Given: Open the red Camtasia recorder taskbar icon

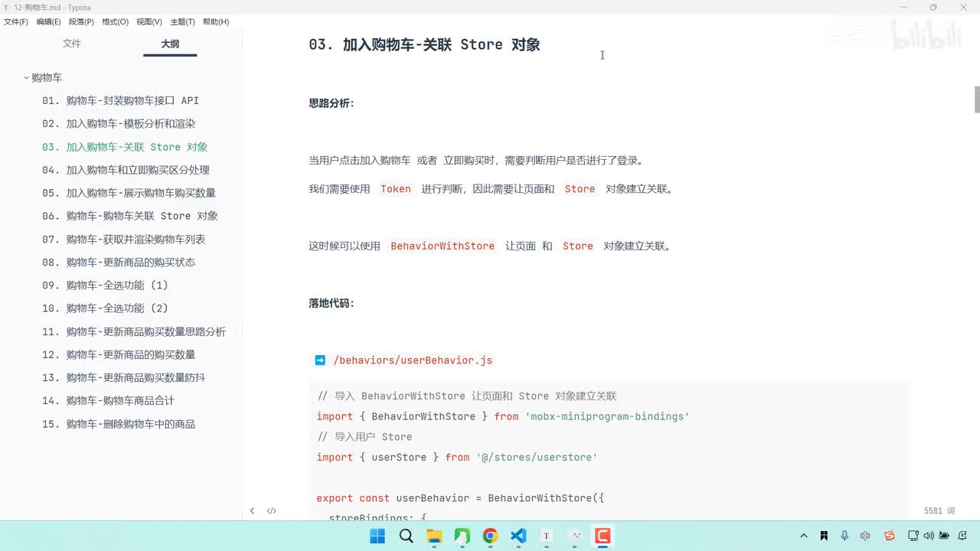Looking at the screenshot, I should pyautogui.click(x=603, y=536).
